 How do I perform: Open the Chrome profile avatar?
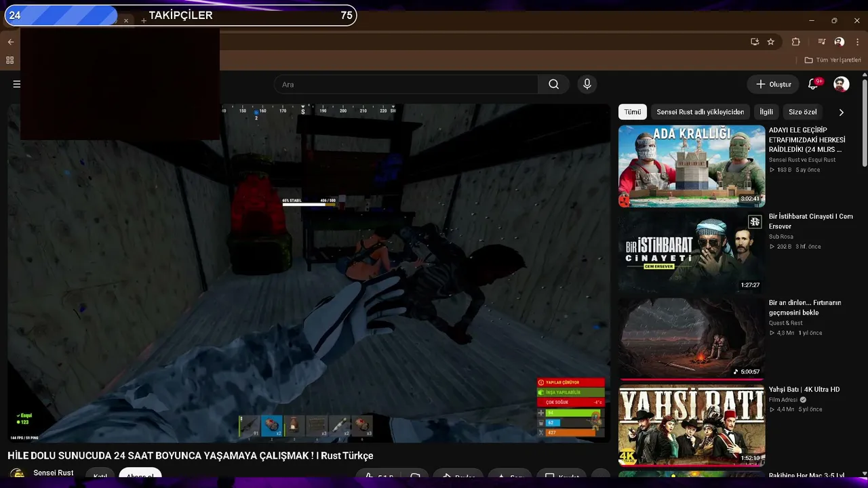click(x=840, y=41)
